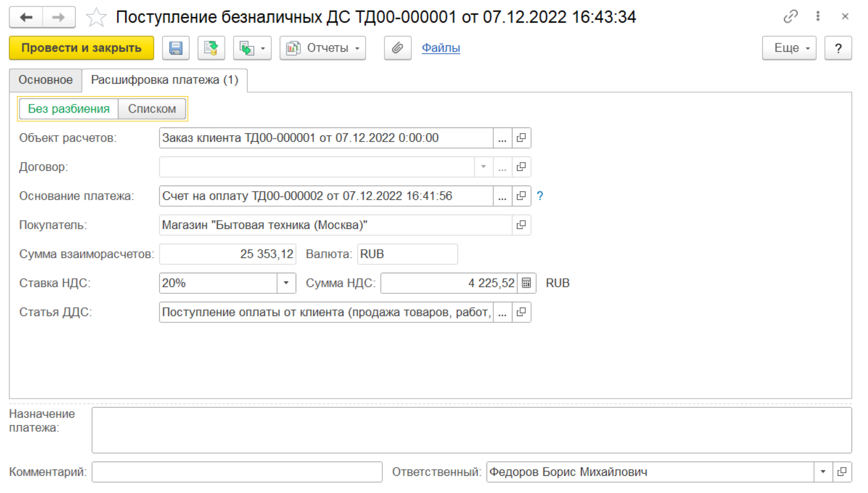
Task: Click Провести и закрыть button
Action: pyautogui.click(x=82, y=48)
